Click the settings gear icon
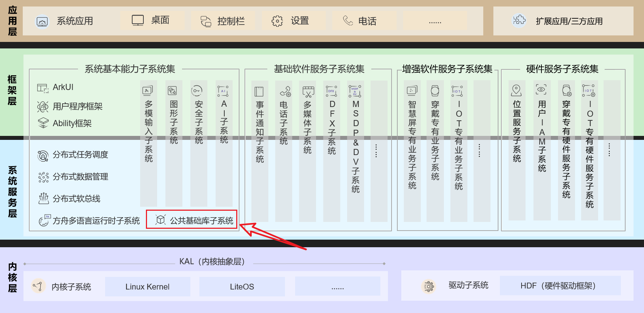 pos(277,21)
